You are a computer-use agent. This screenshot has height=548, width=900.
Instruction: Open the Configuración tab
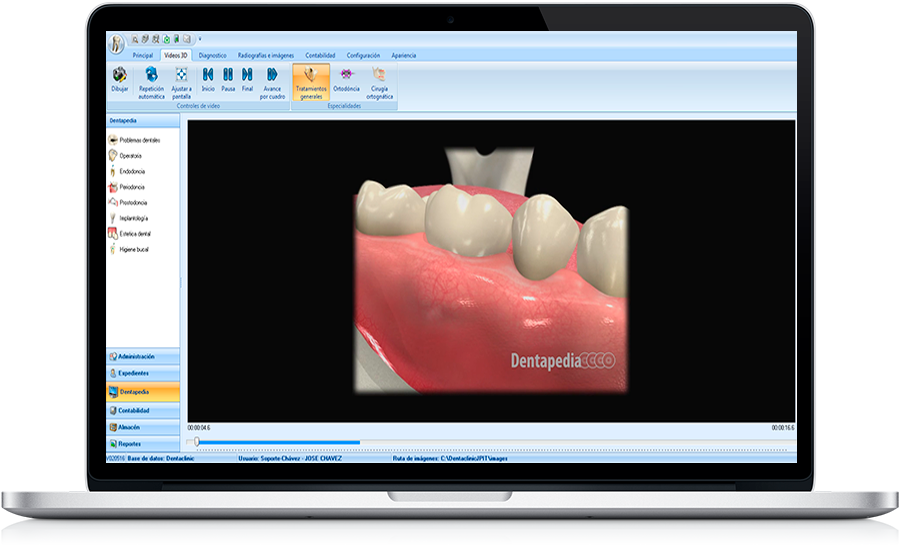pos(363,55)
